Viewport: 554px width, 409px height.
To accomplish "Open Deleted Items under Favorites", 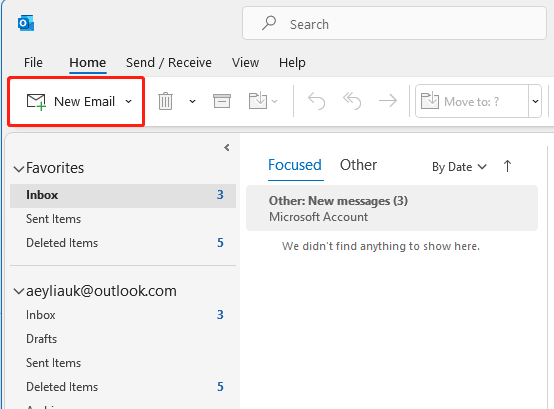I will coord(123,243).
